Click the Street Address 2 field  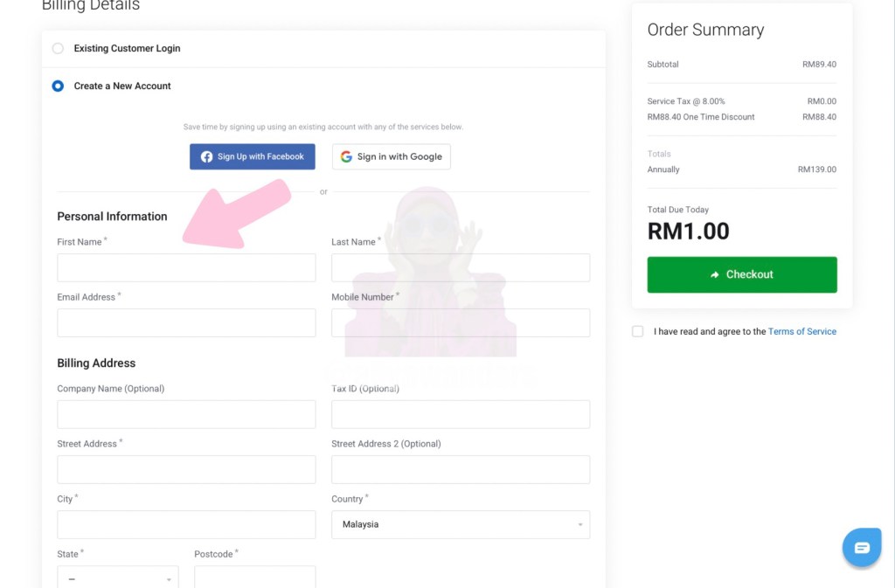tap(460, 470)
